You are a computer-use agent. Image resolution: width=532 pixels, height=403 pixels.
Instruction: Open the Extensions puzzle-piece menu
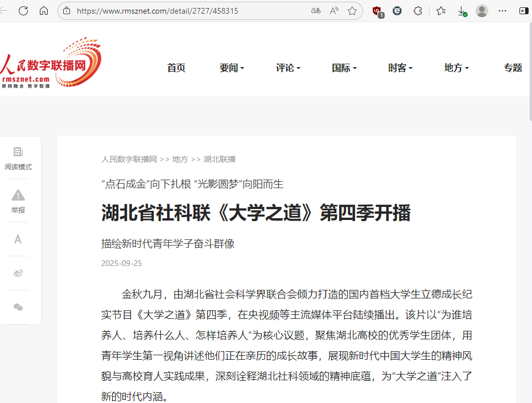pyautogui.click(x=418, y=11)
